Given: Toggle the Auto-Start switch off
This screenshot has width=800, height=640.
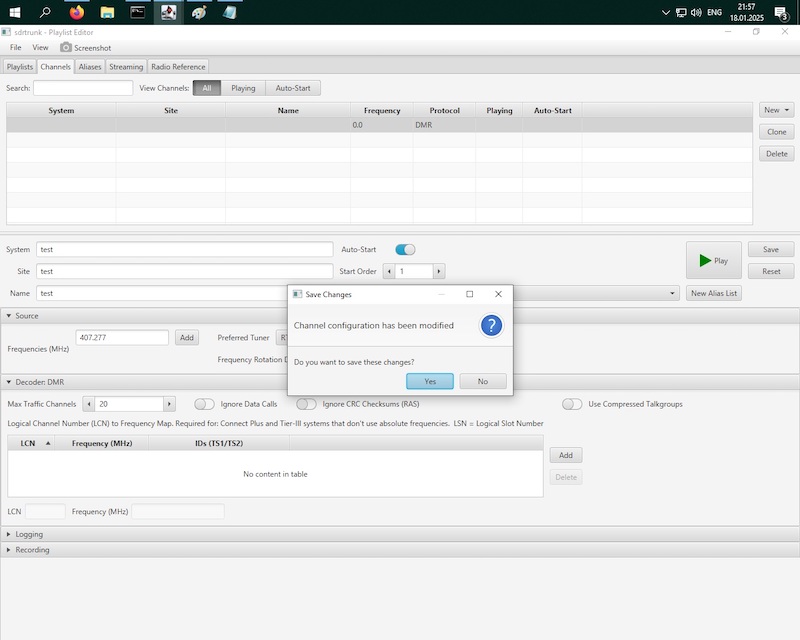Looking at the screenshot, I should (x=405, y=250).
